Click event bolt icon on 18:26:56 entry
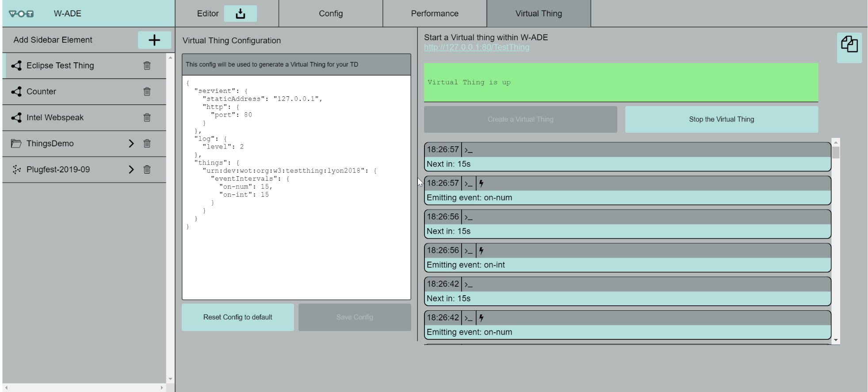The height and width of the screenshot is (392, 868). coord(481,251)
